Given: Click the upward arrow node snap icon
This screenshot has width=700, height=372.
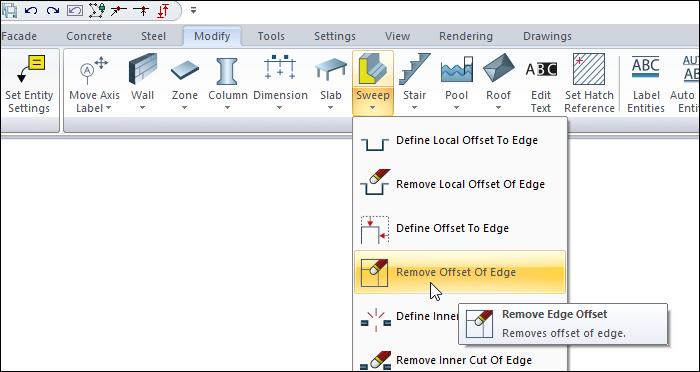Looking at the screenshot, I should pyautogui.click(x=142, y=10).
